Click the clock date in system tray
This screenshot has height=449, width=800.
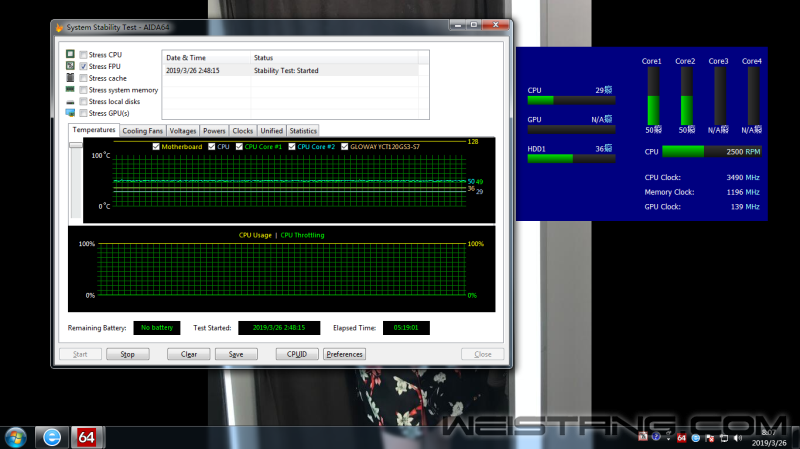click(x=769, y=443)
